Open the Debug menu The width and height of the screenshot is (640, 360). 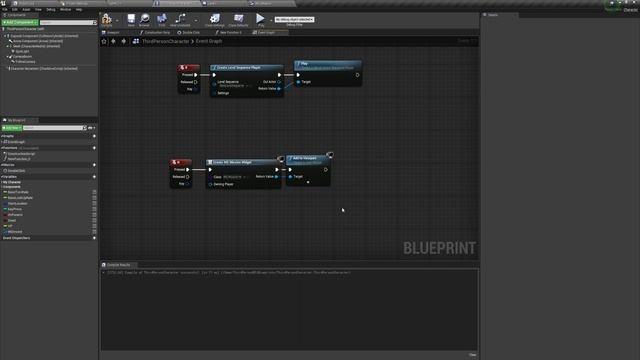[x=51, y=9]
